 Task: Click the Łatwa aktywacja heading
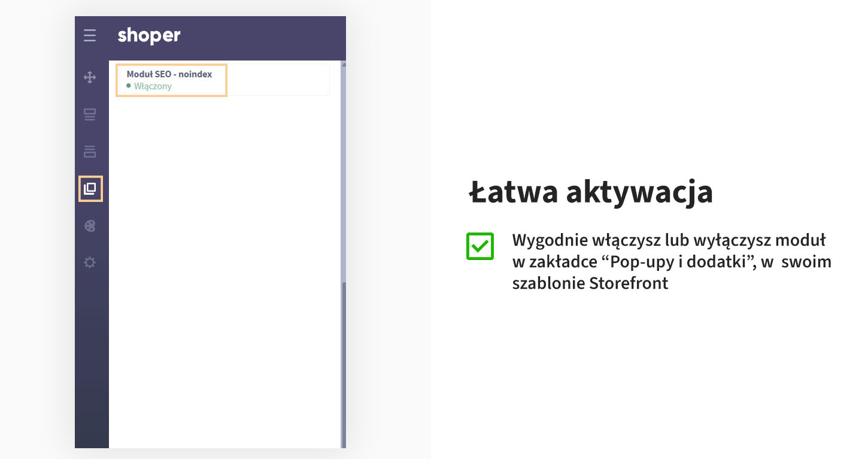591,192
